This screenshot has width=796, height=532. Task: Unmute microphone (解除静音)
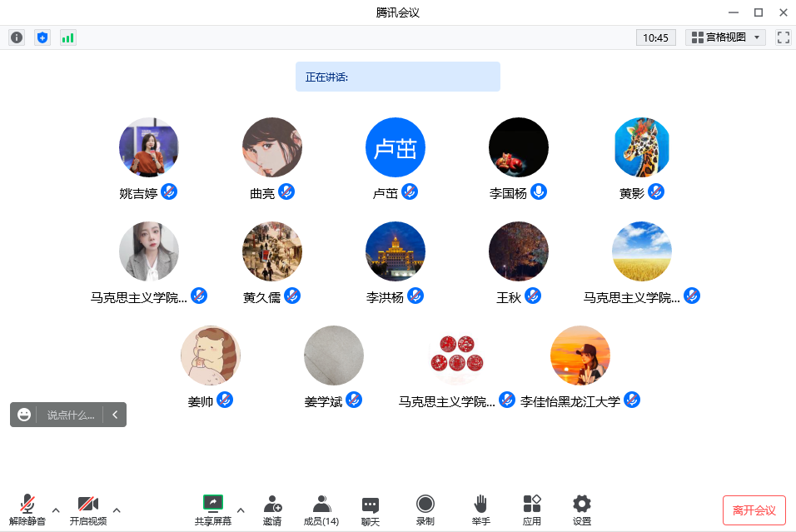pos(27,510)
